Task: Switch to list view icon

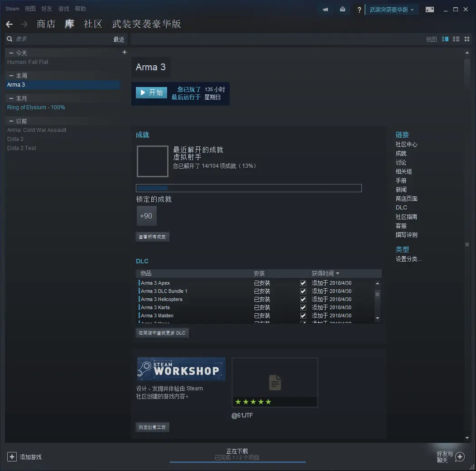Action: [x=456, y=39]
